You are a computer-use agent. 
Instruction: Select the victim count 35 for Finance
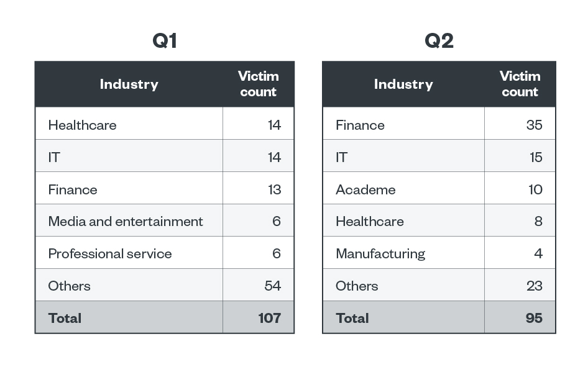[x=534, y=125]
